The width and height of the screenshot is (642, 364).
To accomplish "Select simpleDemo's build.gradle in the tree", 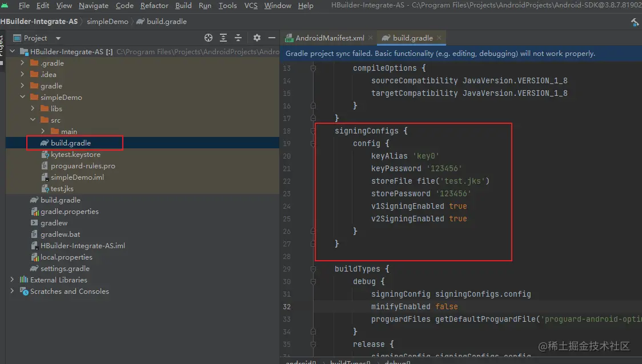I will [71, 143].
